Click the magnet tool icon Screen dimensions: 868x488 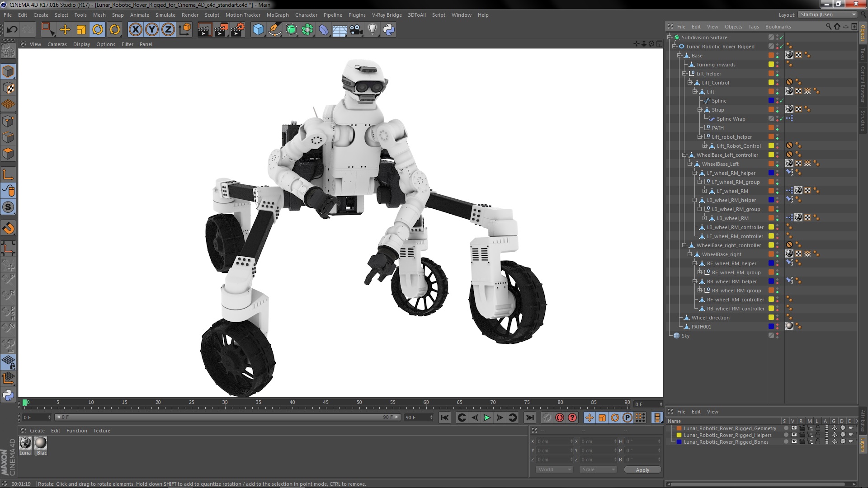click(8, 228)
